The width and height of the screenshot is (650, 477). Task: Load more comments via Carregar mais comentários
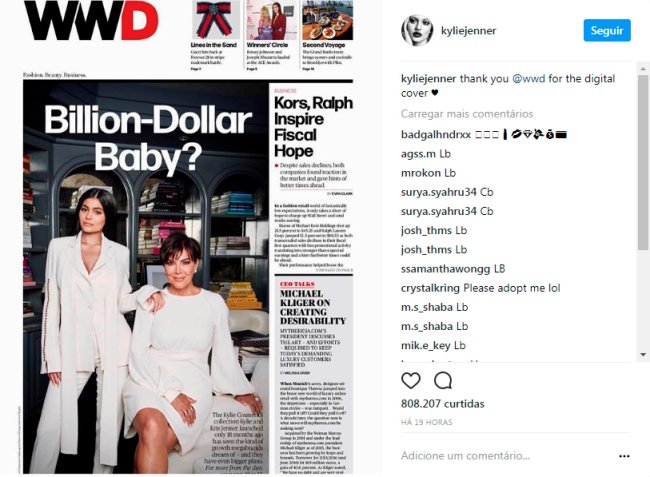[x=467, y=114]
